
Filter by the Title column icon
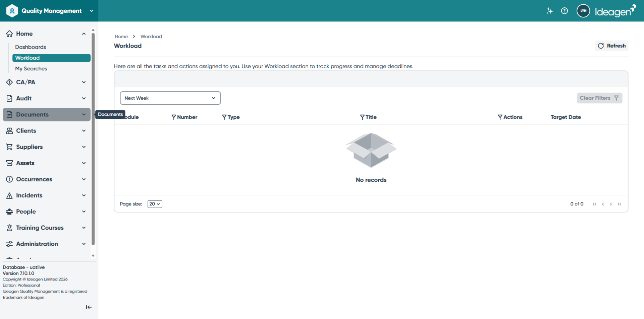[362, 117]
